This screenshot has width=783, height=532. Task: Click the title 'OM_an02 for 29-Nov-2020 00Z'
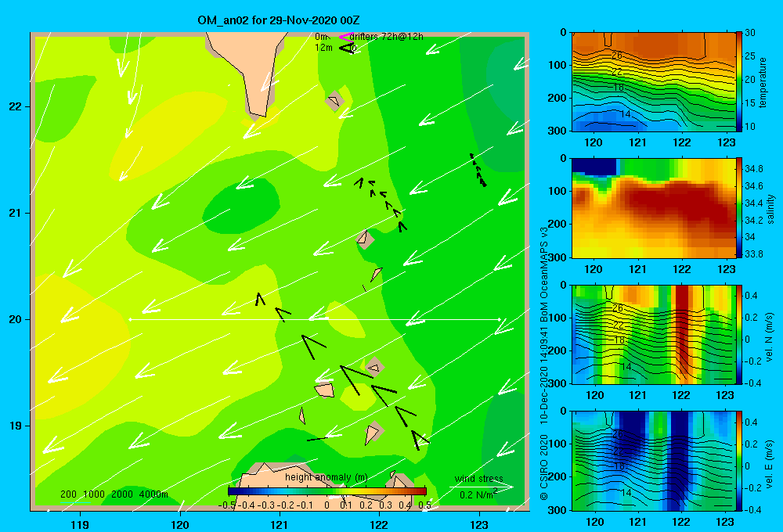click(x=279, y=20)
